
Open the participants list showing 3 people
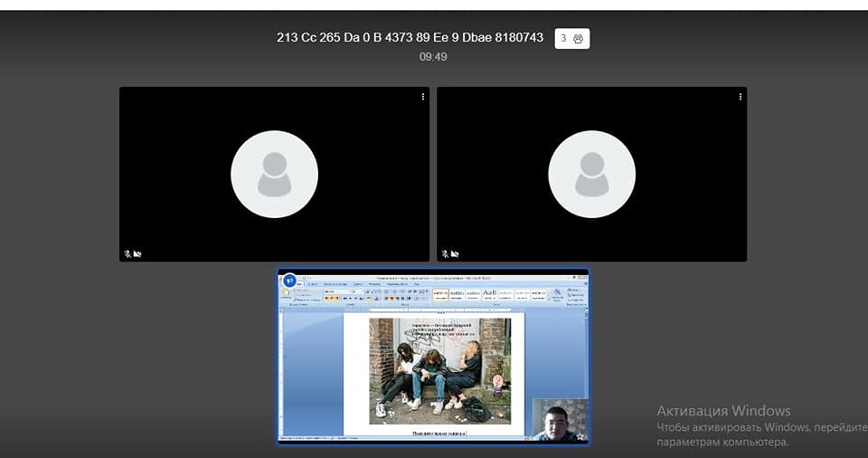[571, 38]
